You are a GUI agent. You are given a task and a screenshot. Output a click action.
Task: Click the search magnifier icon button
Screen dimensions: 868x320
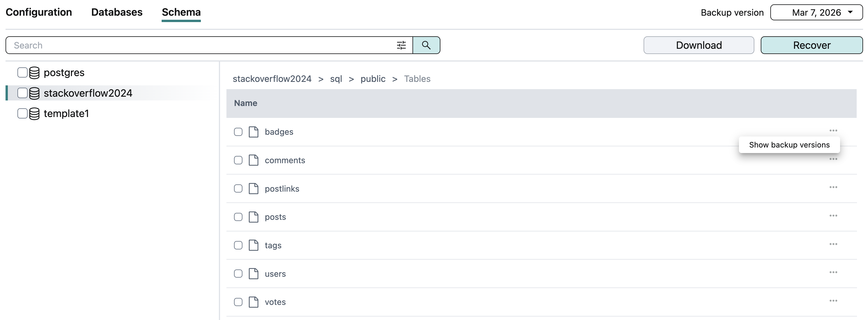tap(426, 45)
